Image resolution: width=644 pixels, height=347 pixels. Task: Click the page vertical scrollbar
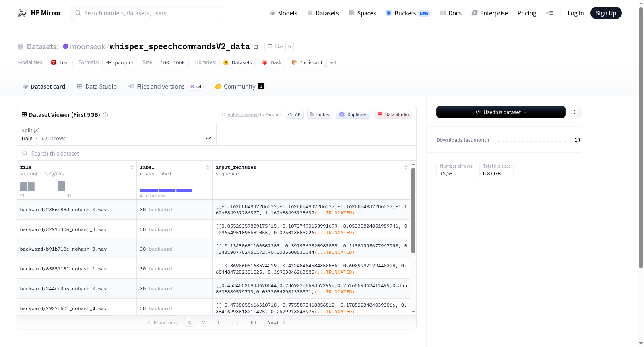coord(641,137)
